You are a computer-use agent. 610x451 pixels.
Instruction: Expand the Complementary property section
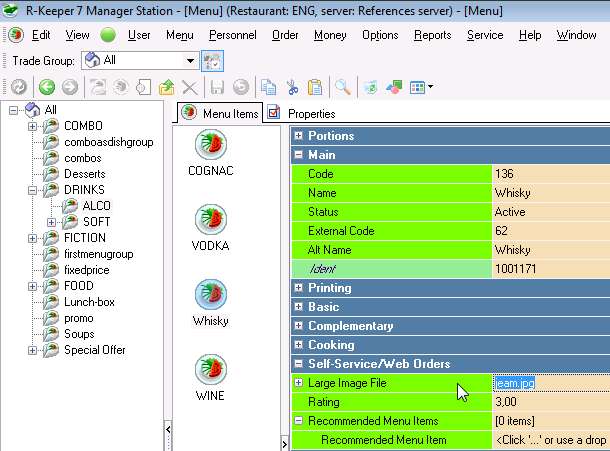click(x=298, y=325)
